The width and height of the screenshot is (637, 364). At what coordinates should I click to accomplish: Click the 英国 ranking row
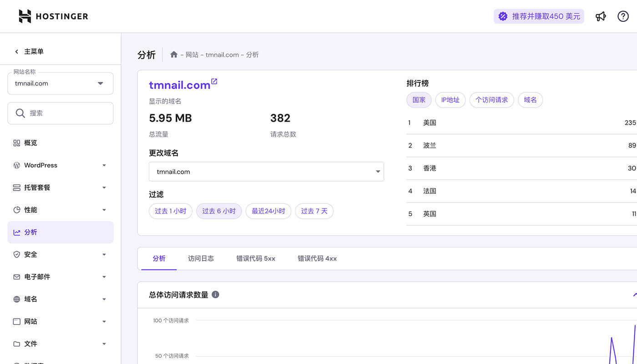click(x=521, y=214)
